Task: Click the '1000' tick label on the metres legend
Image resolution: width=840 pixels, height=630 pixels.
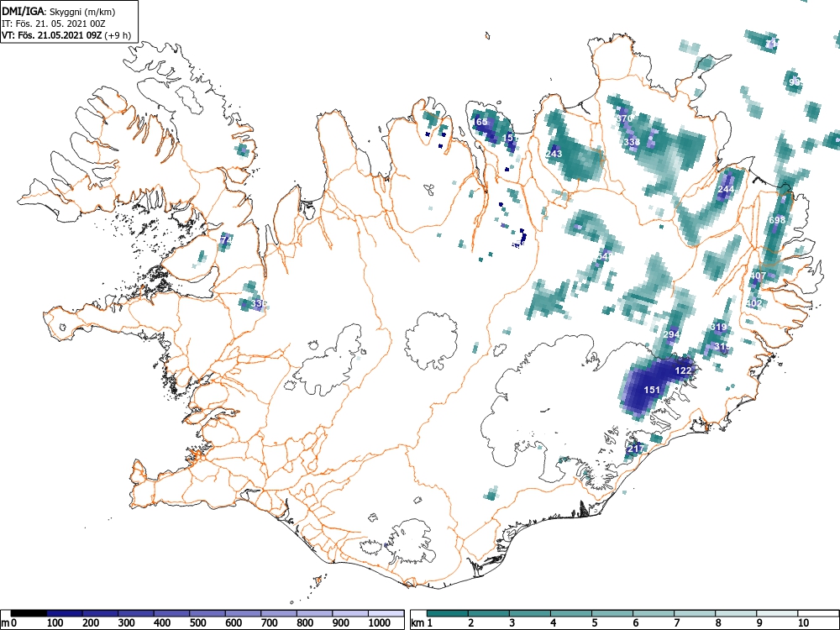Action: (380, 623)
